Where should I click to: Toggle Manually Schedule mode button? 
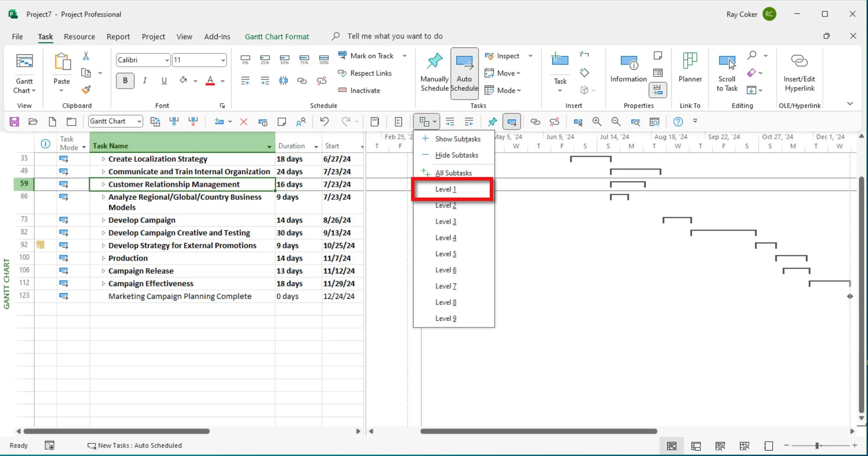pos(434,73)
